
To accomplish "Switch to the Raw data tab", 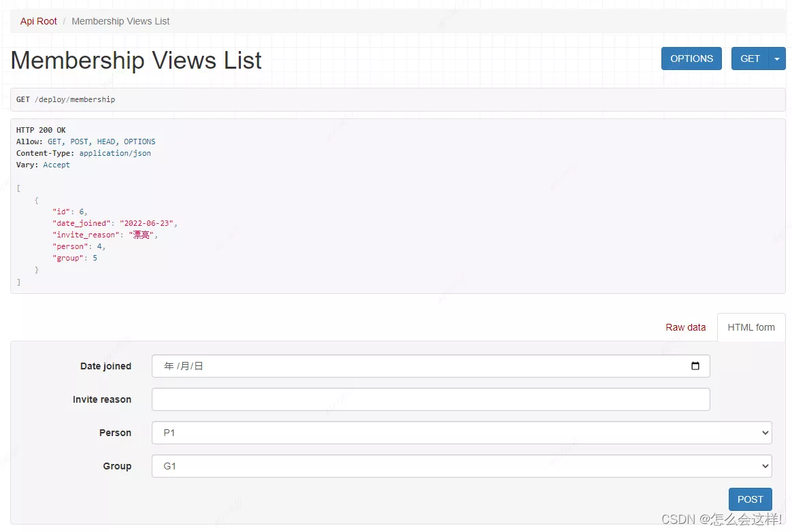I will 685,327.
